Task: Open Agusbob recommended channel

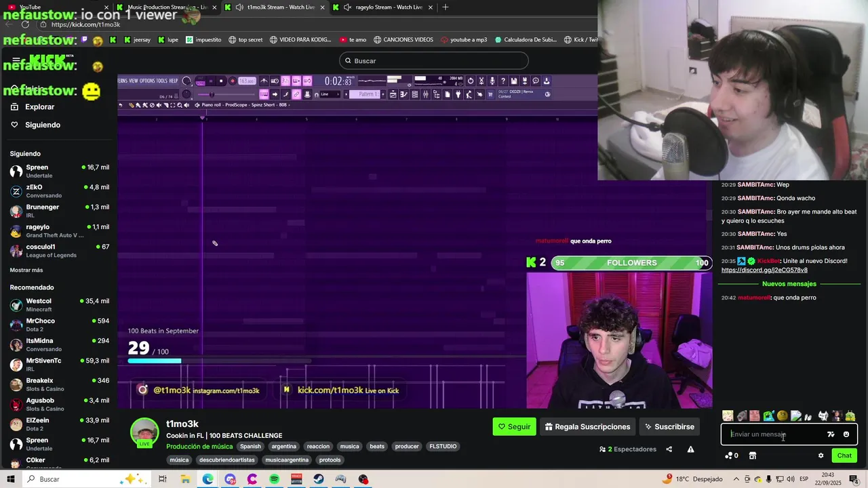Action: 59,405
